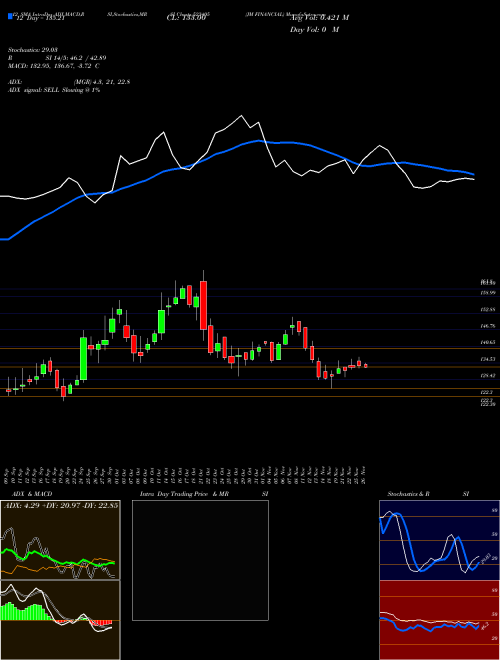
Task: Click the 140.65 price axis label
Action: coord(488,343)
